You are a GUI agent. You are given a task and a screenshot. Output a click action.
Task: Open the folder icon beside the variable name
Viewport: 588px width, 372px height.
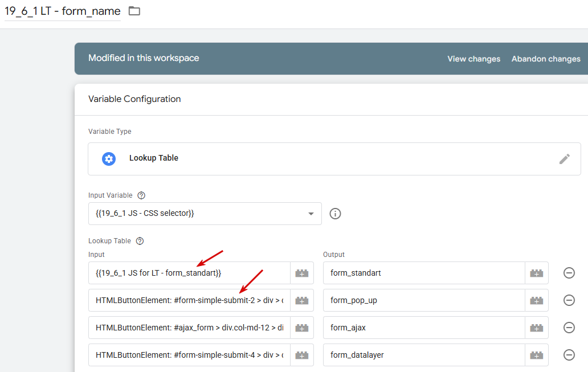point(134,11)
